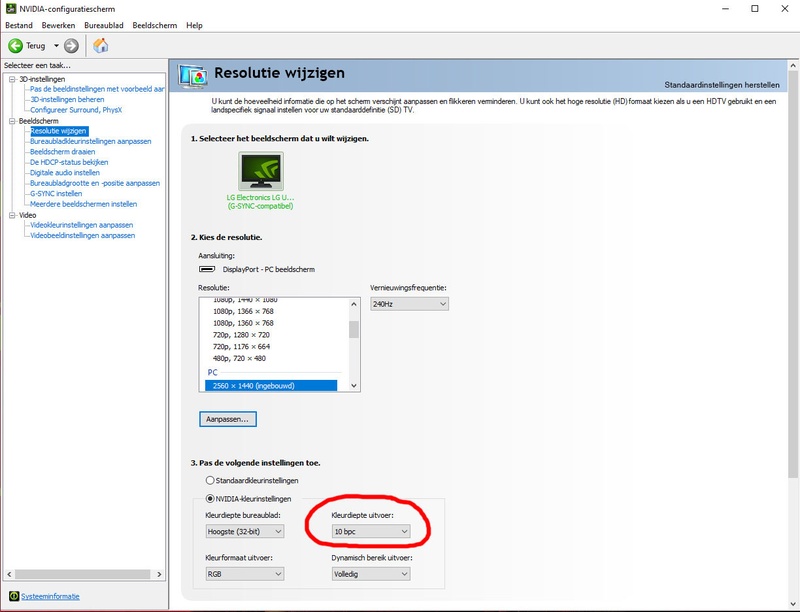
Task: Open the Help menu
Action: 194,26
